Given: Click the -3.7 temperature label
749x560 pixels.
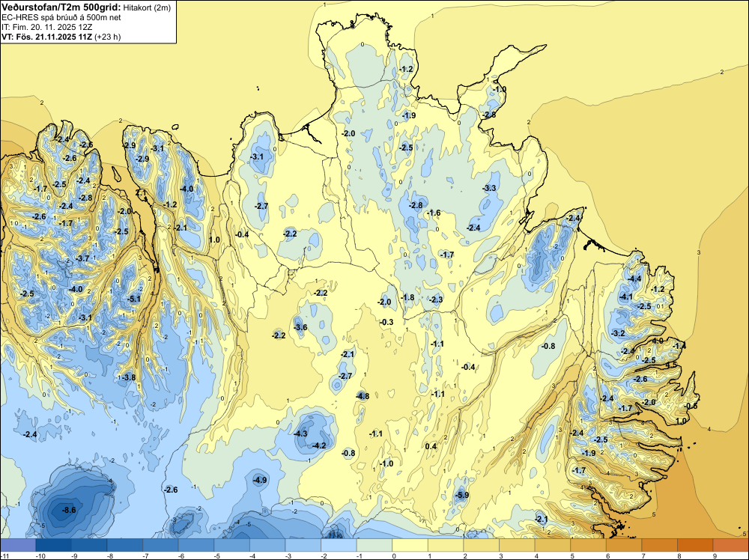Looking at the screenshot, I should click(82, 258).
